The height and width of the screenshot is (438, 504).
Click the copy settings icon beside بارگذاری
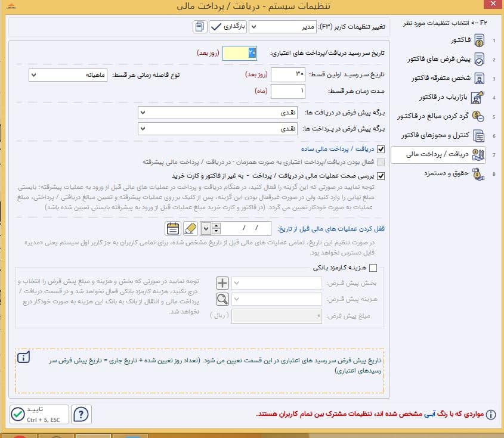[200, 27]
